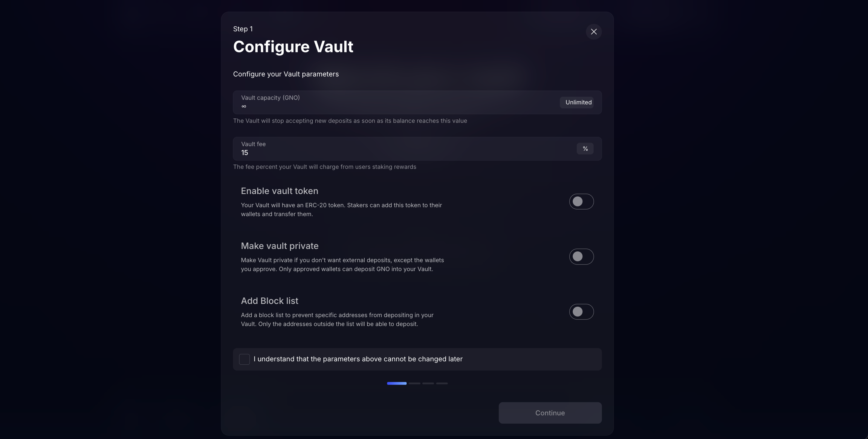Click the Configure Vault title

[293, 47]
